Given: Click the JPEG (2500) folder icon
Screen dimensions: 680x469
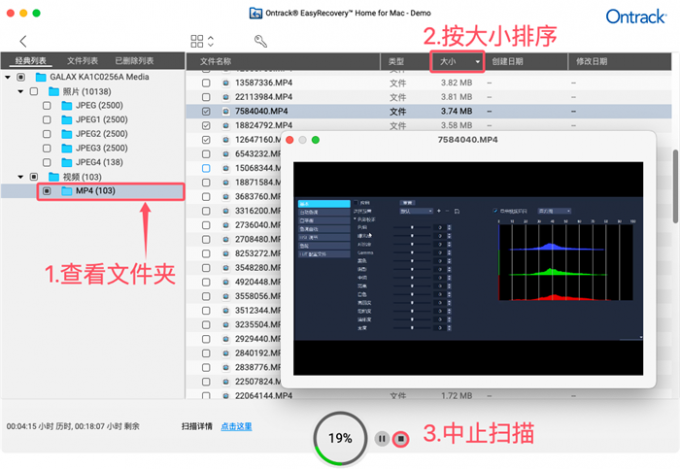Looking at the screenshot, I should [67, 105].
